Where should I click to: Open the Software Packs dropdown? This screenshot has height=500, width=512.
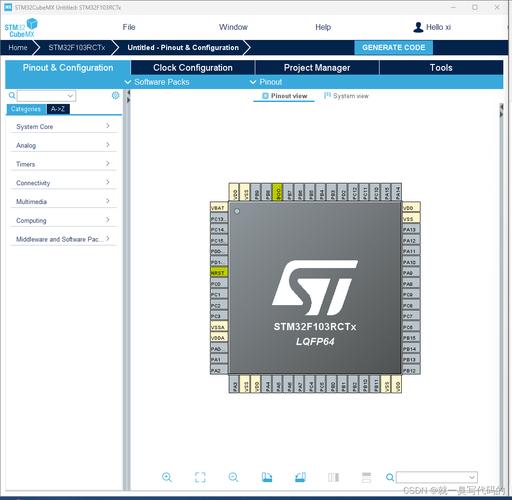(157, 82)
